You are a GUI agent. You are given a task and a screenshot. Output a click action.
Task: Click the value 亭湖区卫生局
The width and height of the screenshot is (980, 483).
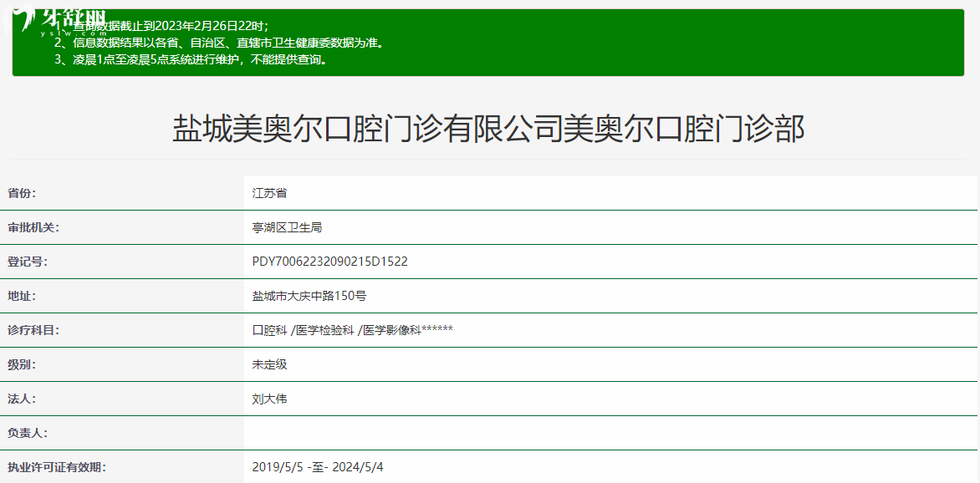coord(287,227)
